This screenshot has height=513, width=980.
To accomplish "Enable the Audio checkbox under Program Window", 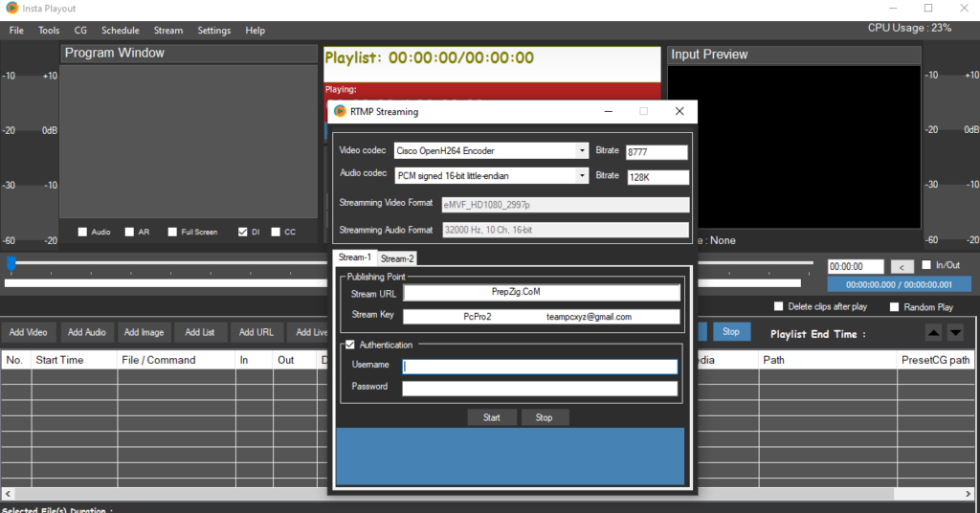I will (x=83, y=232).
